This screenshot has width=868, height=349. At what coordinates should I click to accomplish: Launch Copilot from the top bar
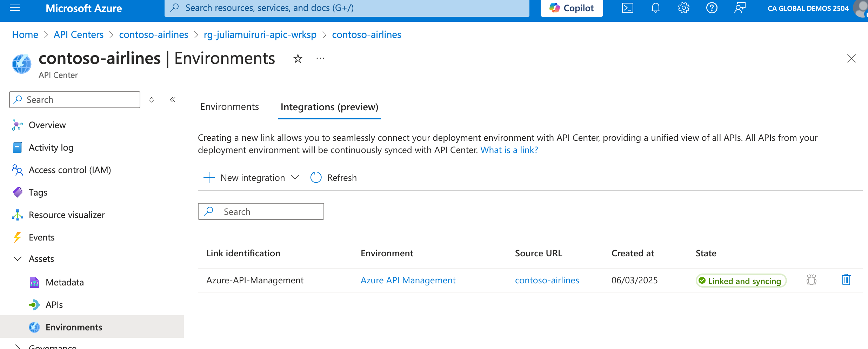572,8
